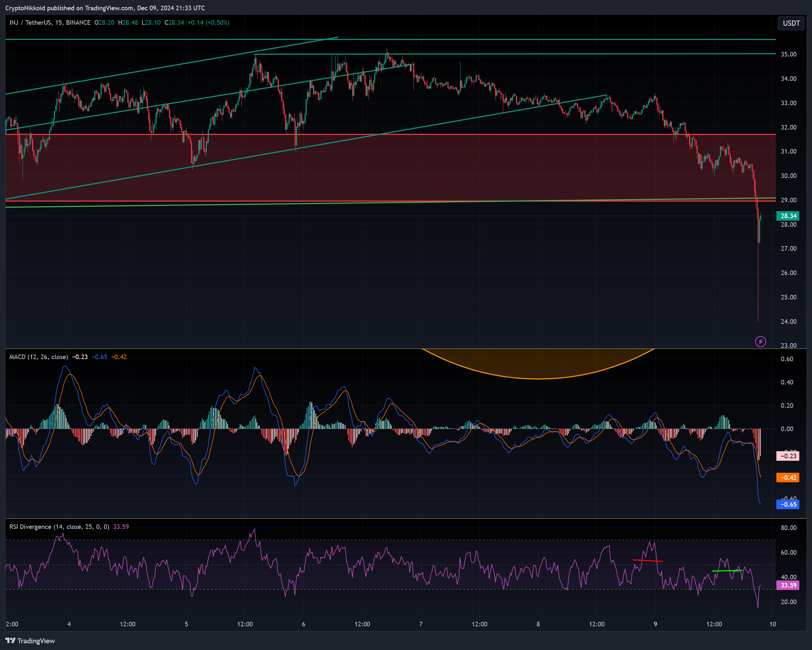Click the blue -0.65 value in the MACD legend

tap(100, 357)
